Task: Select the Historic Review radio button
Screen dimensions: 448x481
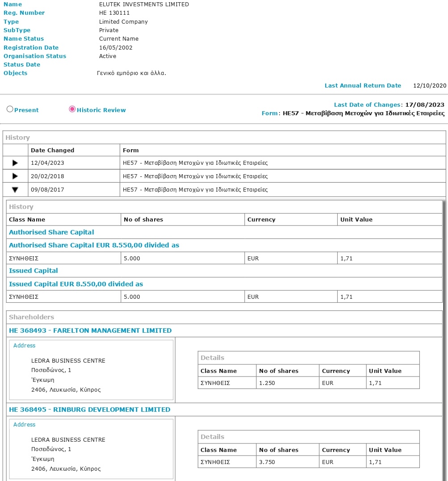Action: 72,109
